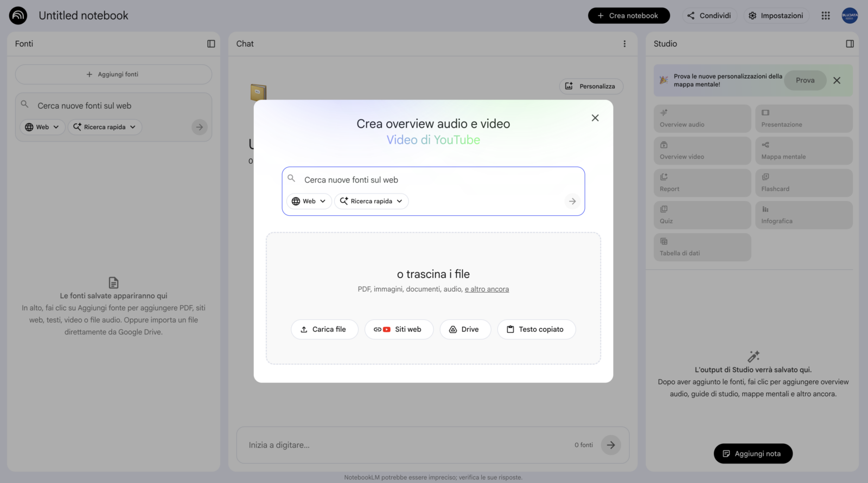The image size is (868, 483).
Task: Submit search arrow inside the dialog
Action: coord(572,201)
